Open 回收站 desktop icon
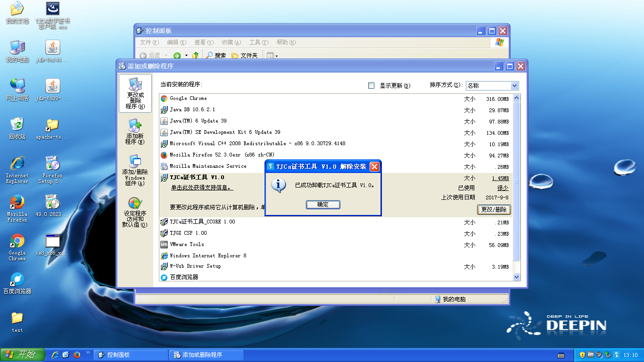The image size is (644, 362). [x=17, y=129]
